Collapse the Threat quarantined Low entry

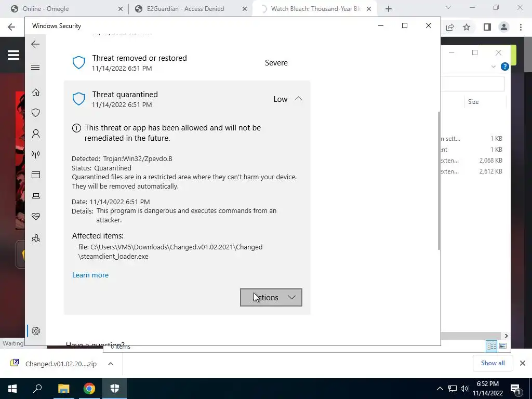pyautogui.click(x=298, y=99)
